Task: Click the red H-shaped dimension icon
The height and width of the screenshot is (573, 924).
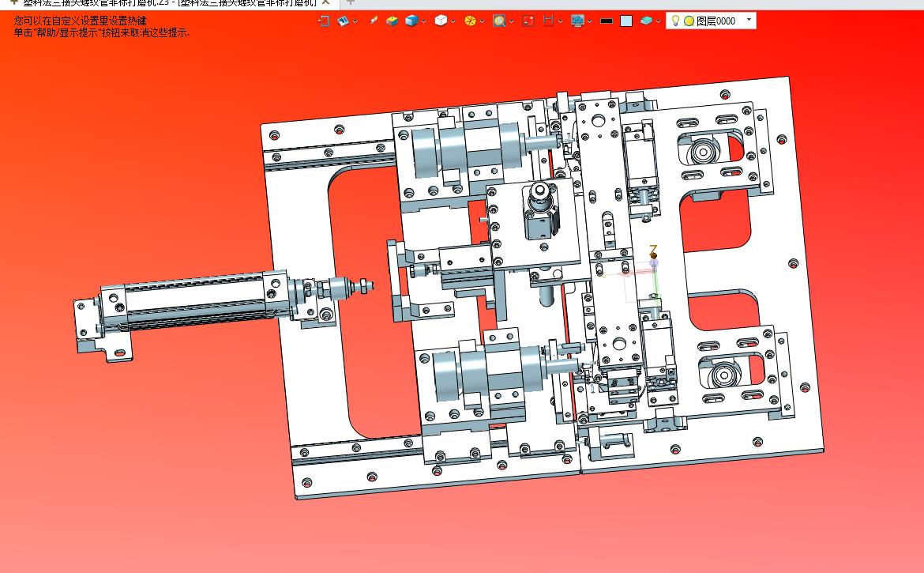Action: point(549,21)
